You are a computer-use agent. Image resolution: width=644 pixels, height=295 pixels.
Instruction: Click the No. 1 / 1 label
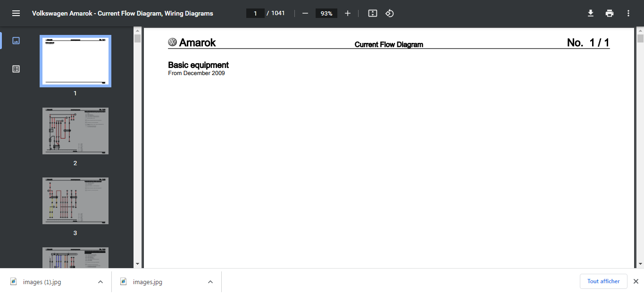[588, 42]
